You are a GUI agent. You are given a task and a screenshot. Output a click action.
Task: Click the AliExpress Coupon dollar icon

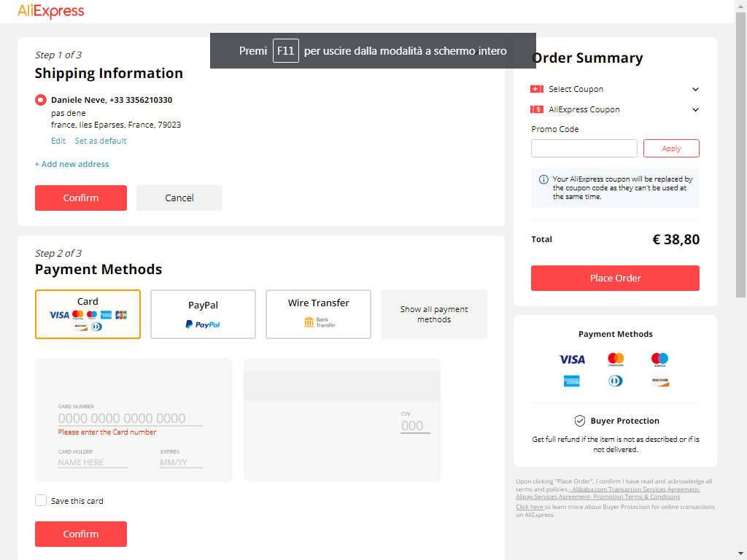(x=537, y=109)
